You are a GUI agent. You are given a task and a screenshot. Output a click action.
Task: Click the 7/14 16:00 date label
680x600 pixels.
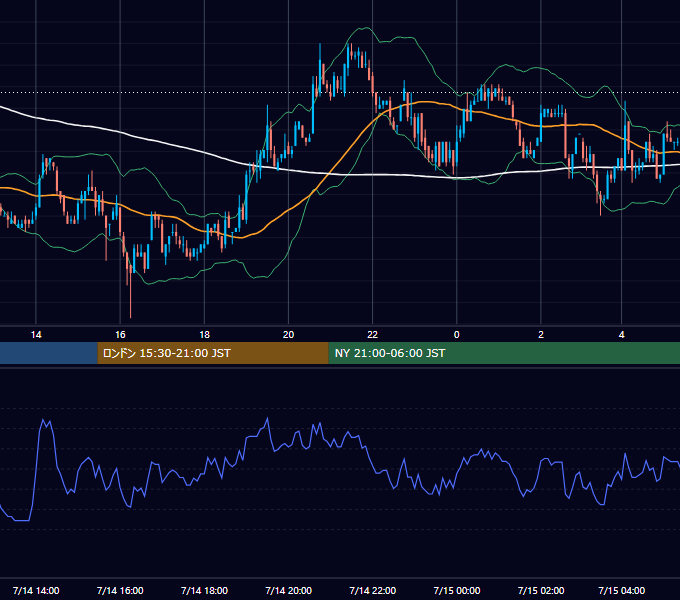120,590
